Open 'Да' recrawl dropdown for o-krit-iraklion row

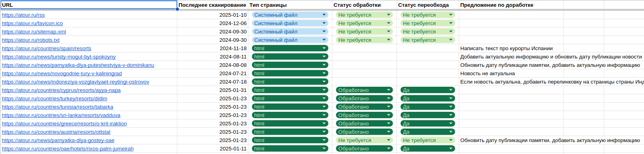pyautogui.click(x=428, y=124)
